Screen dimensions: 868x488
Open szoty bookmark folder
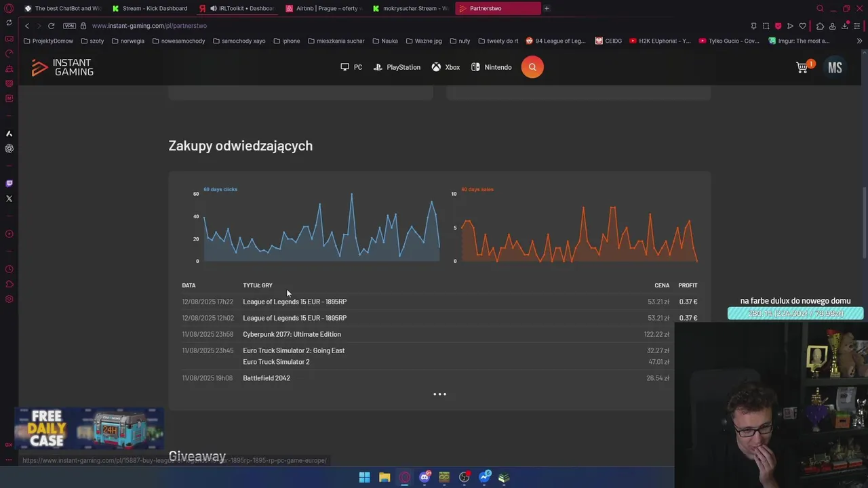[x=93, y=41]
